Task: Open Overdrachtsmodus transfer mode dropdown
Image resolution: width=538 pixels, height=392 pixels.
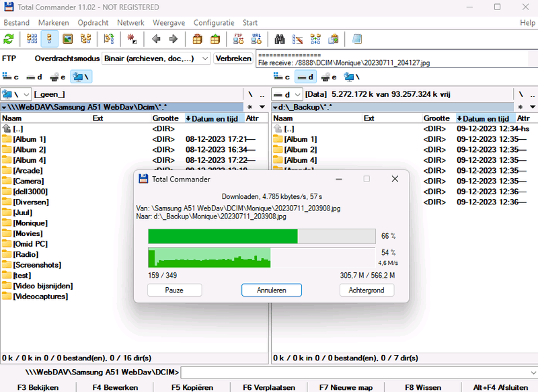Action: pos(156,58)
